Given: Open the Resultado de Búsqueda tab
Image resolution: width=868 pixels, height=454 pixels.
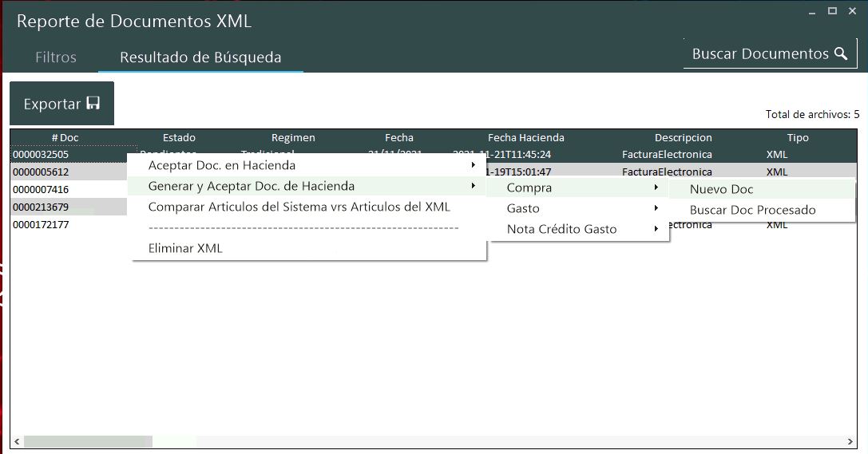Looking at the screenshot, I should [200, 57].
